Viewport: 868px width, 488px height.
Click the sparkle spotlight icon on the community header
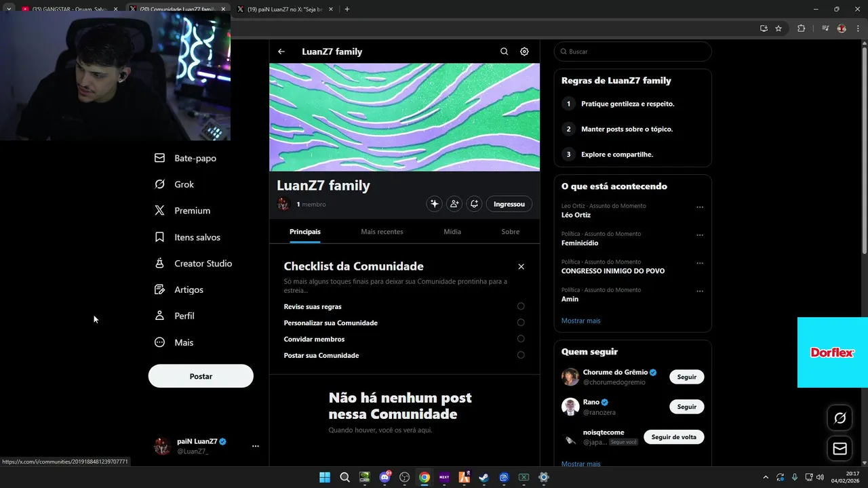coord(434,204)
